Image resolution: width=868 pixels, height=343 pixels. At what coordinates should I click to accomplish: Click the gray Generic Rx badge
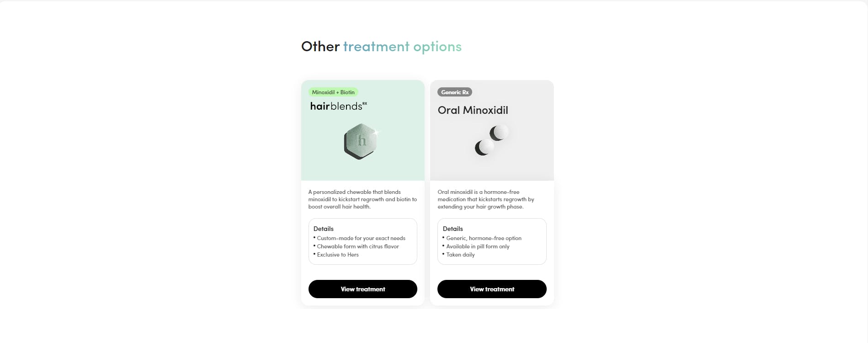(455, 92)
